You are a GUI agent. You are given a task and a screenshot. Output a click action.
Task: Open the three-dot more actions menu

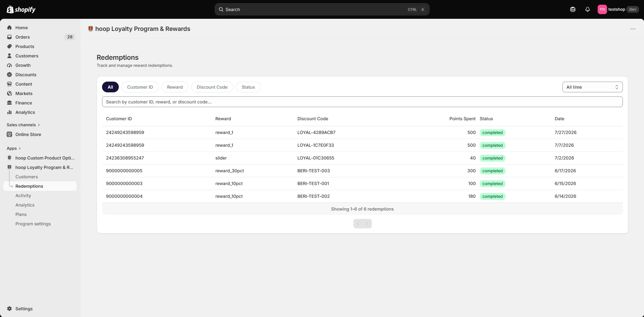(x=633, y=29)
